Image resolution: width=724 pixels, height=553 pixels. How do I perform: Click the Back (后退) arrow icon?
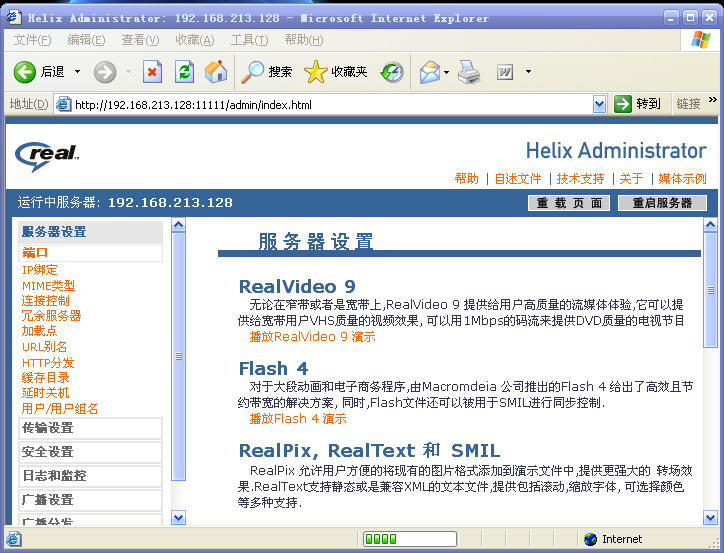tap(24, 72)
